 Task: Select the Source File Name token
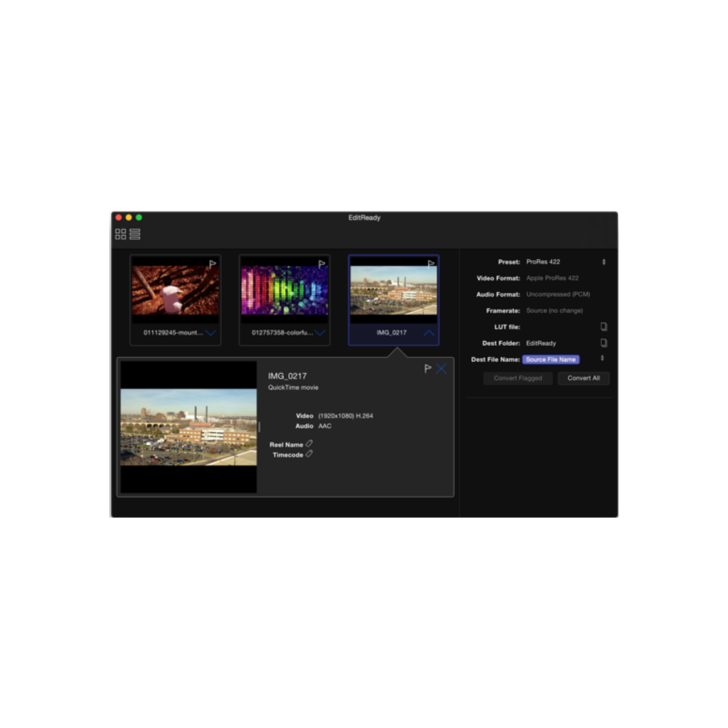(x=551, y=359)
